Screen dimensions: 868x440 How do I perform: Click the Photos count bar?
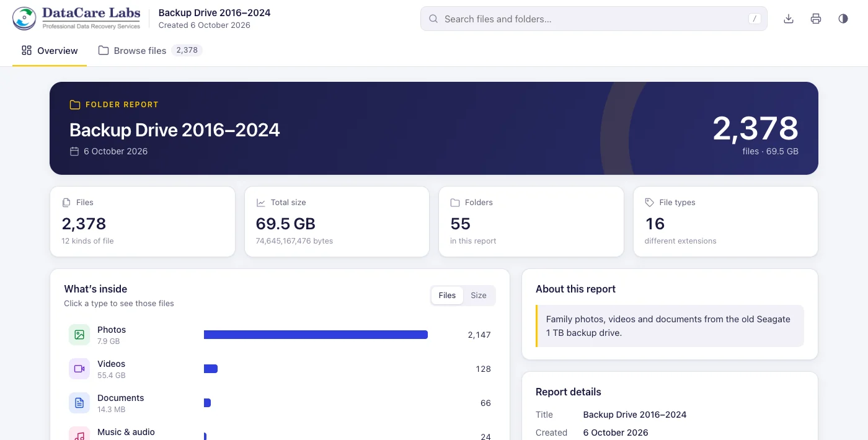pos(316,335)
